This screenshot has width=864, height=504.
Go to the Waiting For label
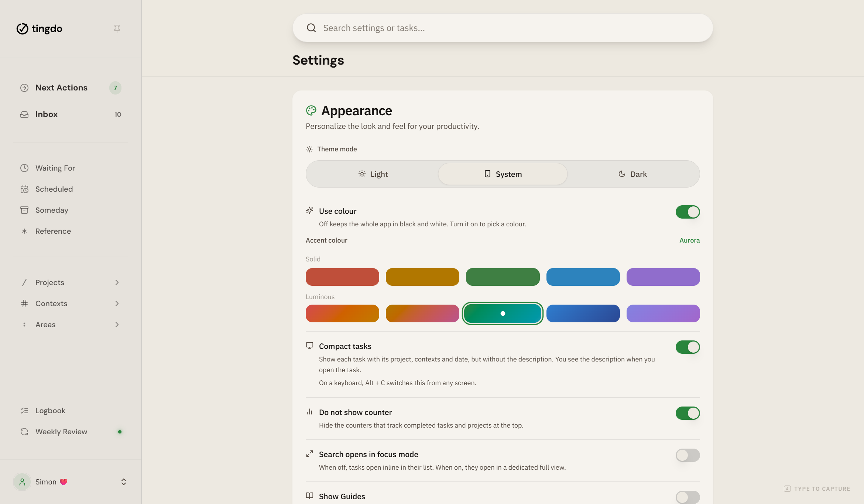pyautogui.click(x=55, y=168)
